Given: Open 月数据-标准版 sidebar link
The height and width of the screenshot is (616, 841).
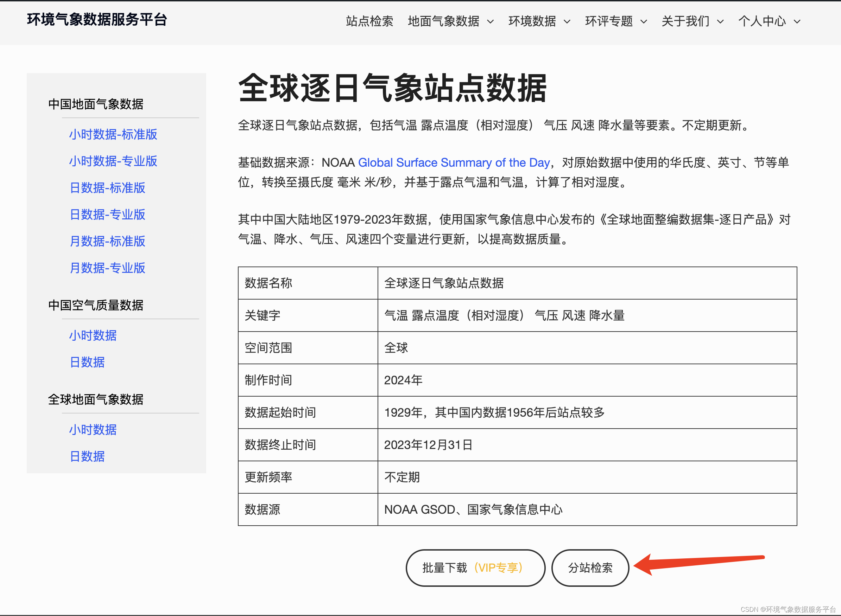Looking at the screenshot, I should pyautogui.click(x=107, y=241).
